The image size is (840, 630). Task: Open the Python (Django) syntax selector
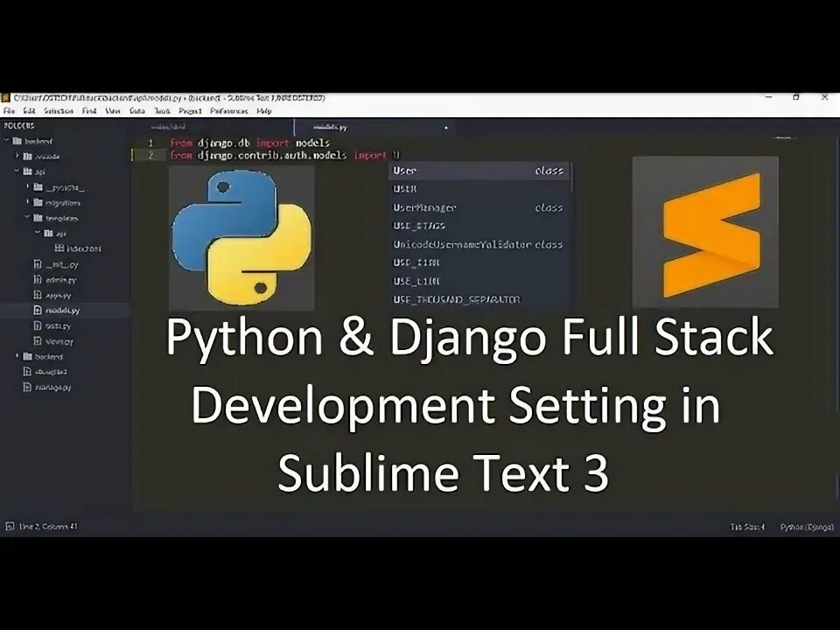pyautogui.click(x=807, y=527)
